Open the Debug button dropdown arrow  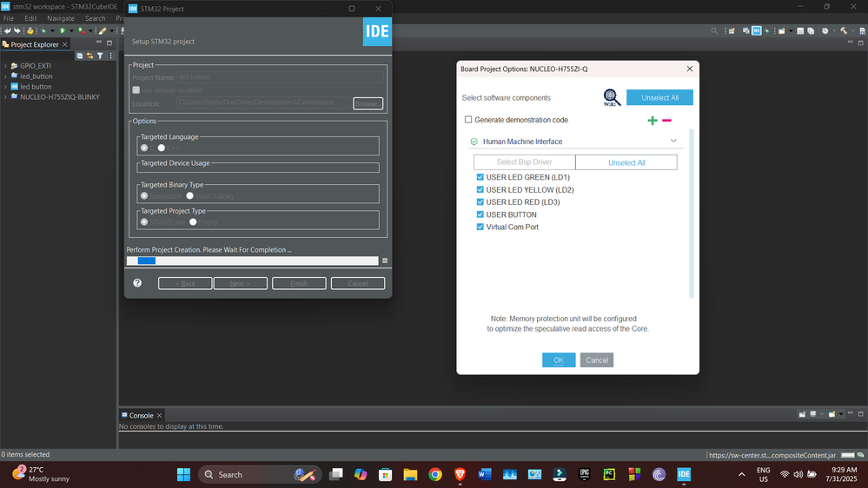[x=53, y=31]
